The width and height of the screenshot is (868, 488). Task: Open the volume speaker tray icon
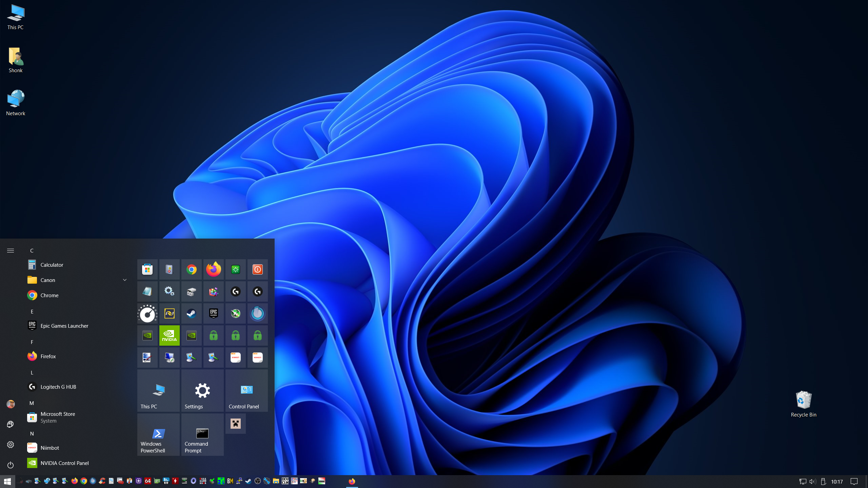pos(813,482)
